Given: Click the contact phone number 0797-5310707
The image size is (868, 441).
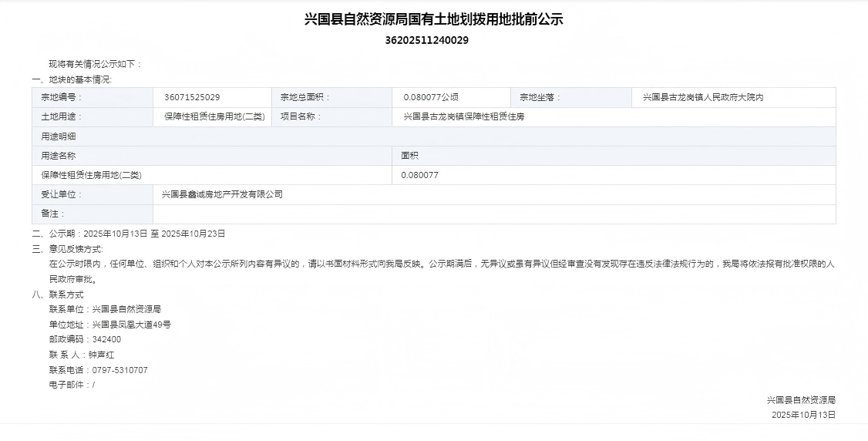Looking at the screenshot, I should coord(119,370).
